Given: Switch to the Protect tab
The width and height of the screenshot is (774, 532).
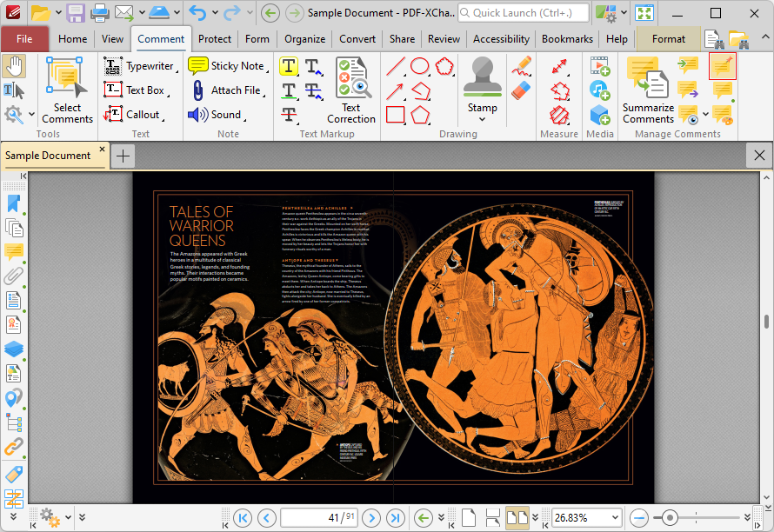Looking at the screenshot, I should 214,39.
